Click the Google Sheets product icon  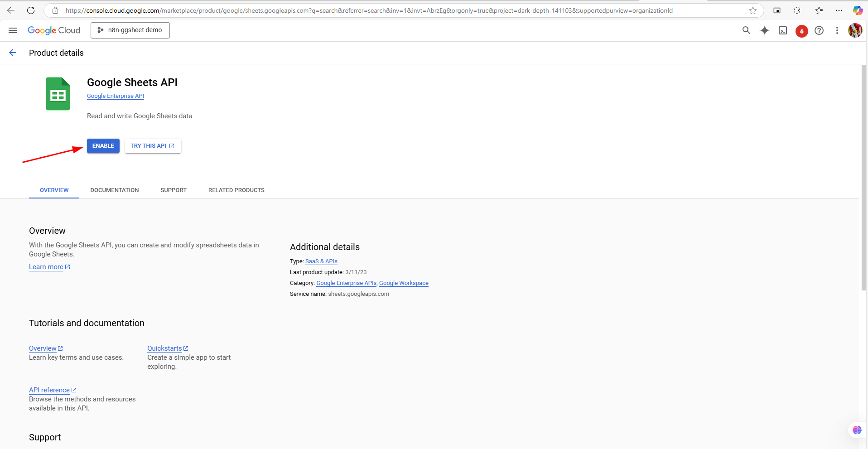point(58,94)
